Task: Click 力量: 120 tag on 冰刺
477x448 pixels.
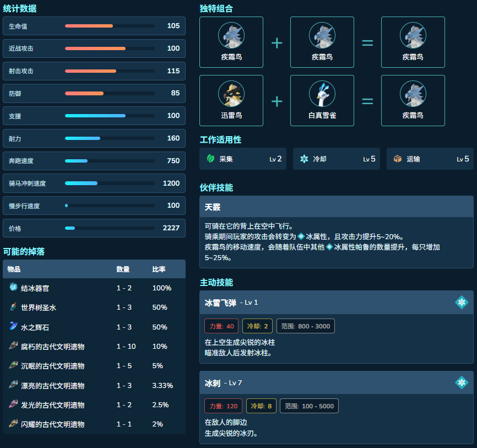Action: click(223, 406)
